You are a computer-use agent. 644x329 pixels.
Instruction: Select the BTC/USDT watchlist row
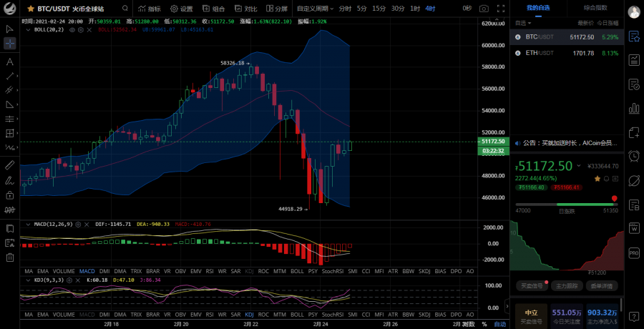coord(567,37)
